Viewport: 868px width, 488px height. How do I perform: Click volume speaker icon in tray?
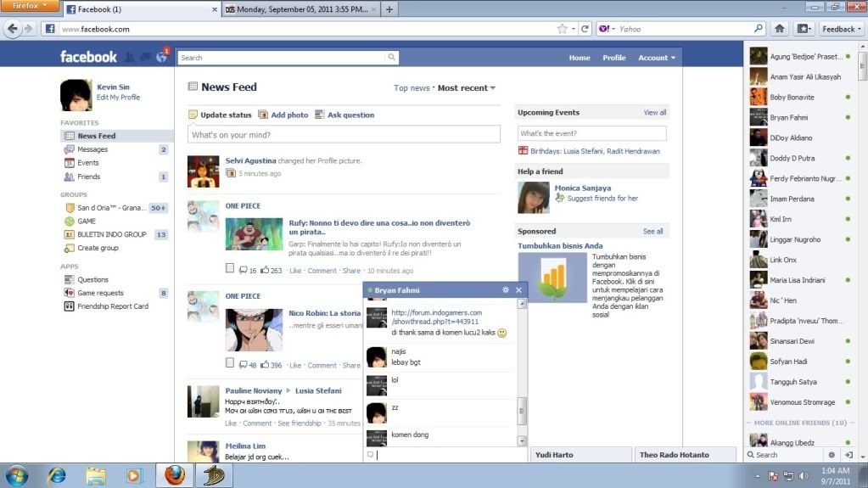804,476
